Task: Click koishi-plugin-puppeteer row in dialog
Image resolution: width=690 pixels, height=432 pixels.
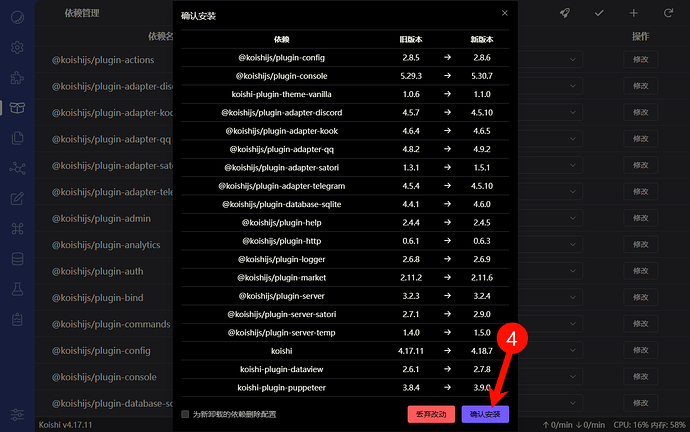Action: 345,388
